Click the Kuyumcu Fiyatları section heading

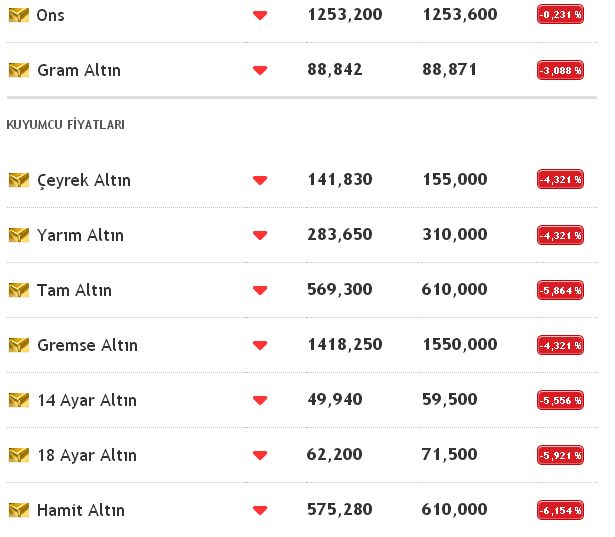[x=65, y=125]
